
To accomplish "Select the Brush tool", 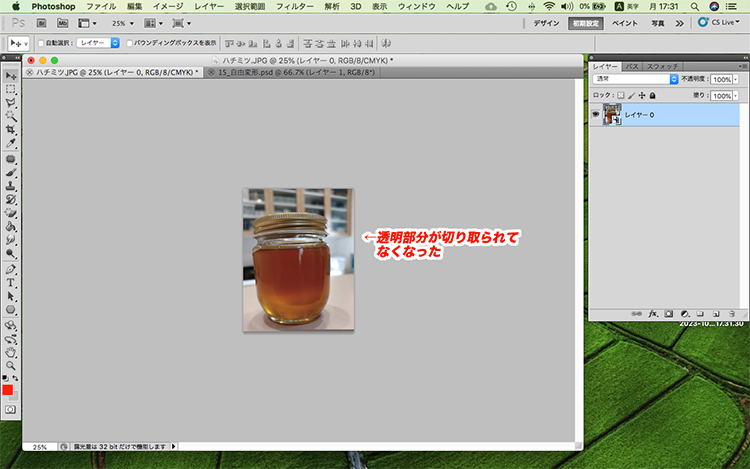I will click(11, 173).
